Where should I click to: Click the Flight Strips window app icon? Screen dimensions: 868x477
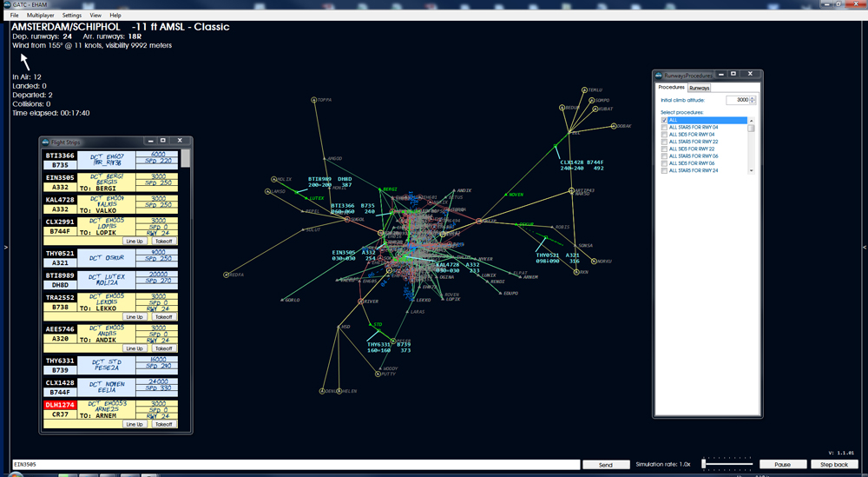pyautogui.click(x=47, y=142)
